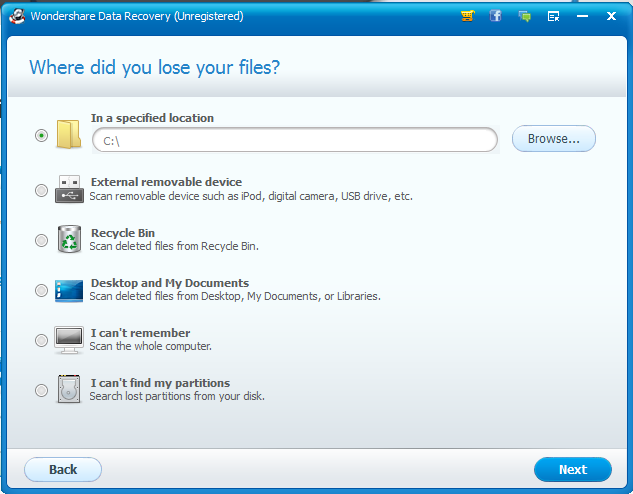Select the External removable device radio button

click(x=41, y=190)
